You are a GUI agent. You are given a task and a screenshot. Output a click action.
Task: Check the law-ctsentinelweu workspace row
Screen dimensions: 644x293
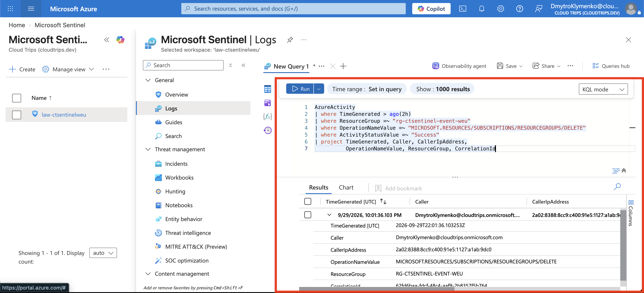click(x=16, y=115)
